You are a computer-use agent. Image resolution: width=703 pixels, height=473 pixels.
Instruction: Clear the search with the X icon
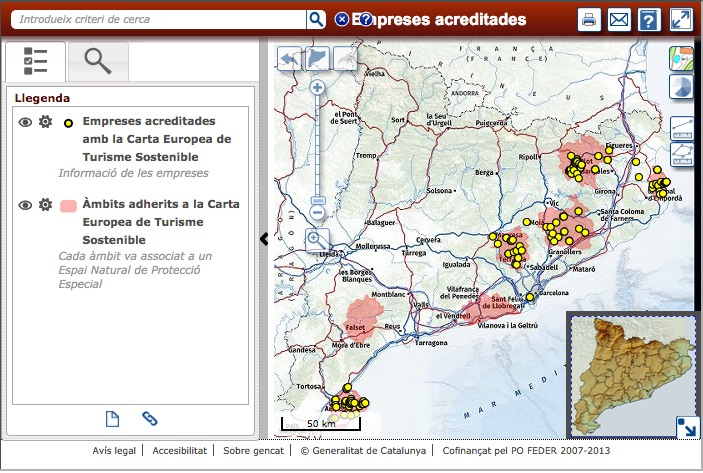pos(343,19)
